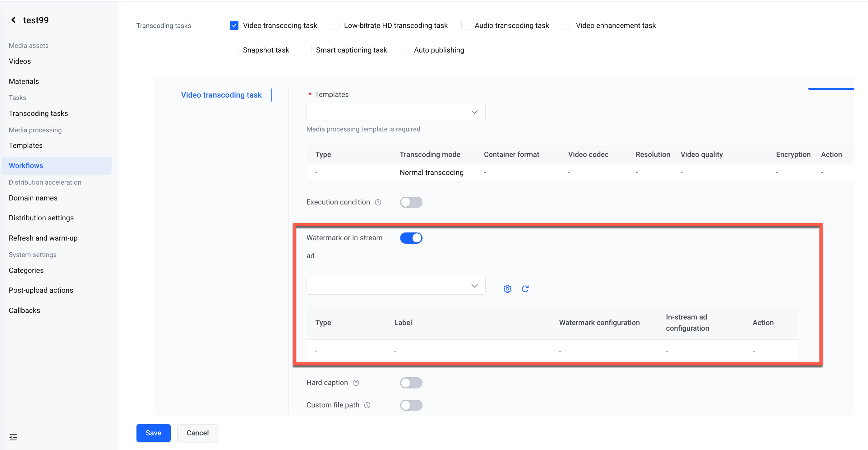Open Callbacks in sidebar
The width and height of the screenshot is (868, 450).
(x=24, y=310)
